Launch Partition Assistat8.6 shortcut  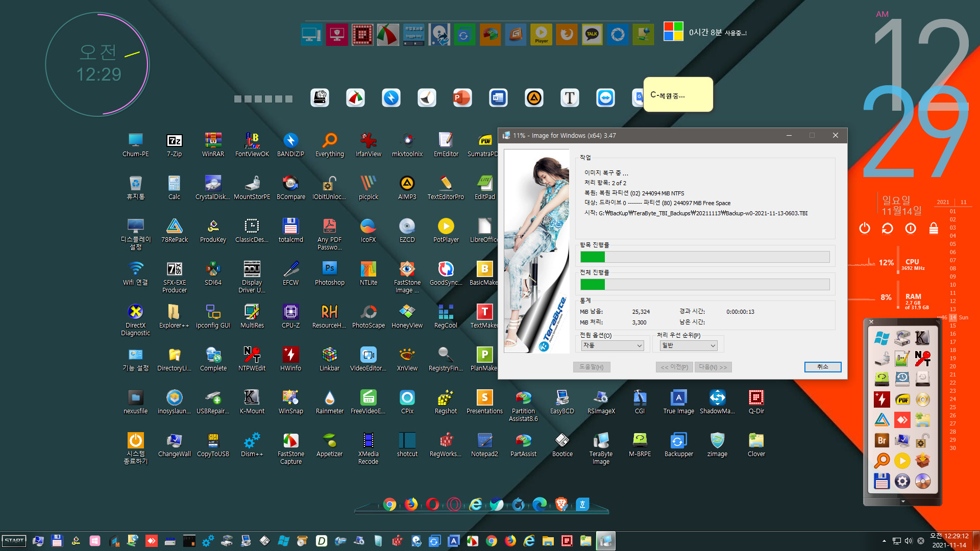523,406
